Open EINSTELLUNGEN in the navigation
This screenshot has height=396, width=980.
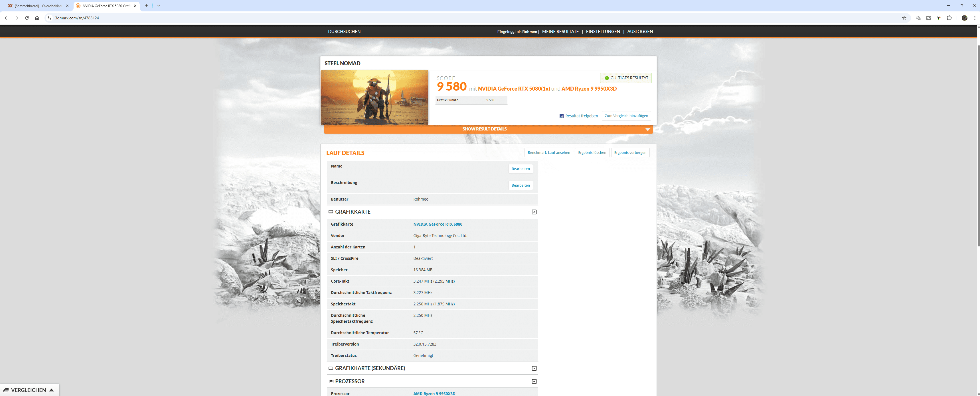[603, 32]
